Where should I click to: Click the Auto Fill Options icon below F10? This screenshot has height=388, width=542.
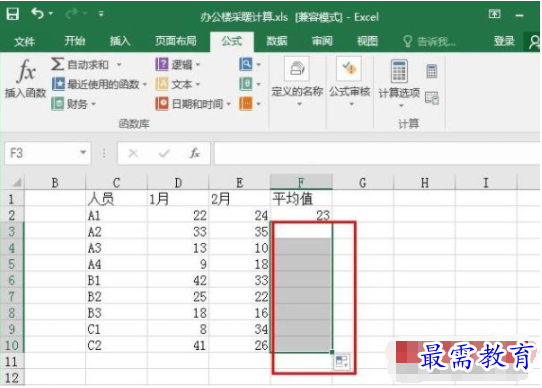pyautogui.click(x=342, y=362)
